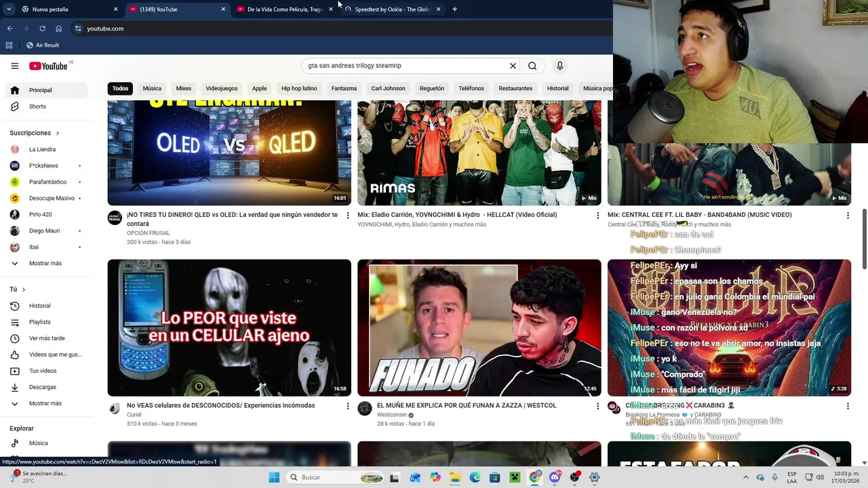Viewport: 868px width, 488px height.
Task: Open the Suscripciones section arrow
Action: tap(58, 133)
